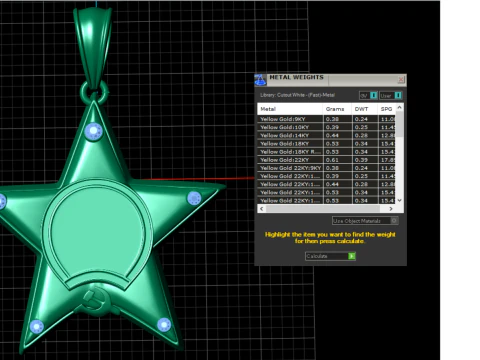Viewport: 480px width, 360px height.
Task: Toggle the SV button in Metal Weights
Action: click(x=368, y=96)
